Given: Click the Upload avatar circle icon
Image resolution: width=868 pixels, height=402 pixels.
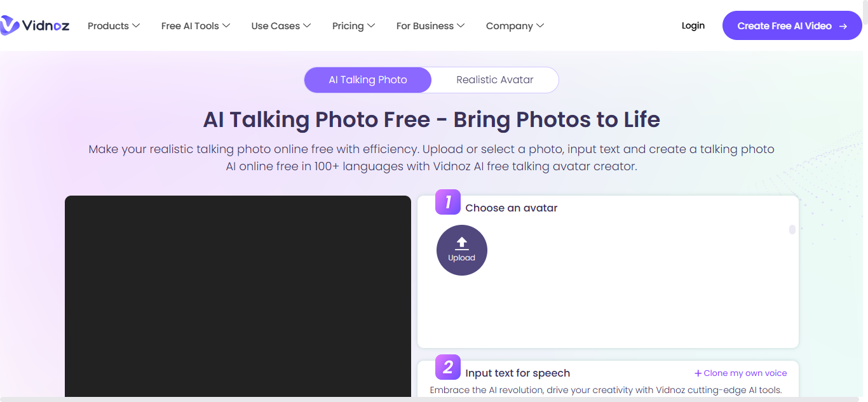Looking at the screenshot, I should [462, 250].
